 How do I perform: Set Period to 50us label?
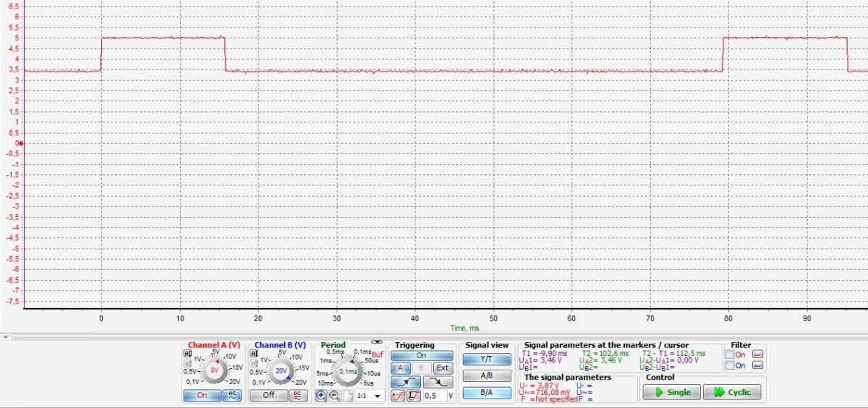coord(371,360)
